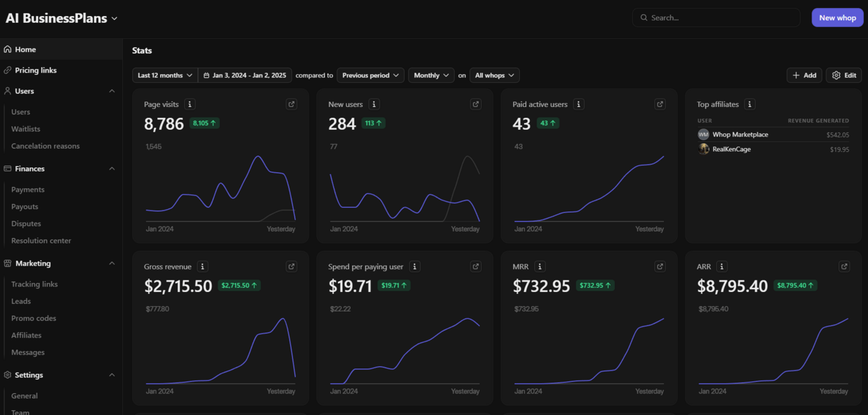Click the info icon beside Spend per paying user

(415, 266)
